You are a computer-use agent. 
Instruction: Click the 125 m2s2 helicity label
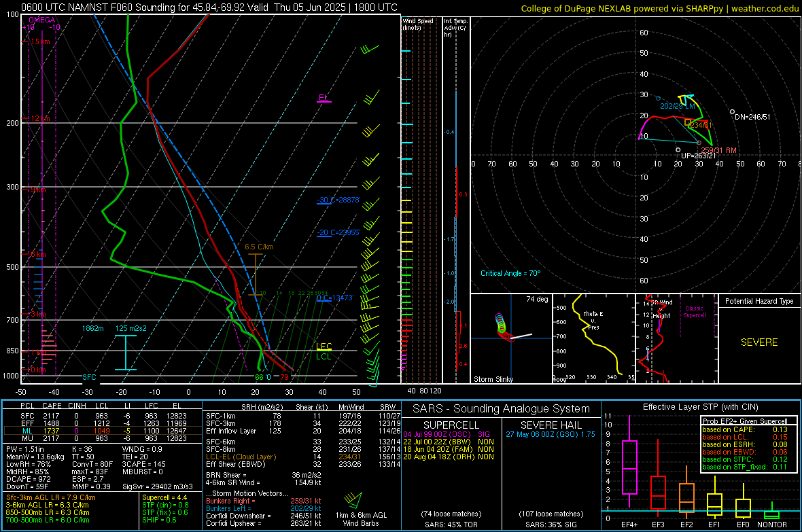(x=131, y=328)
